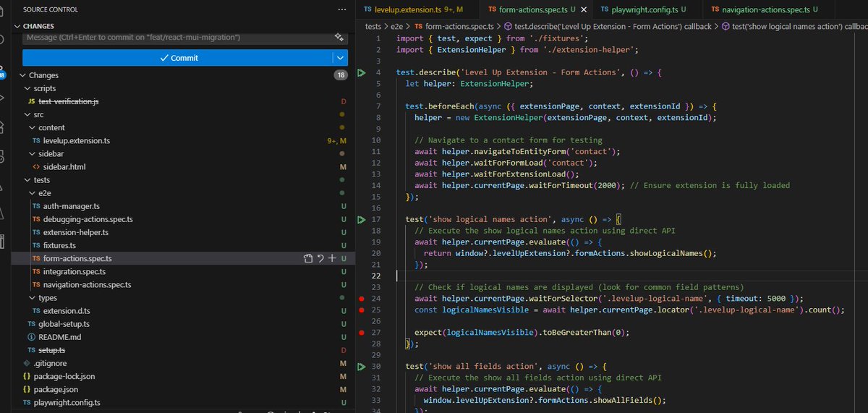Collapse the sidebar folder

point(32,153)
